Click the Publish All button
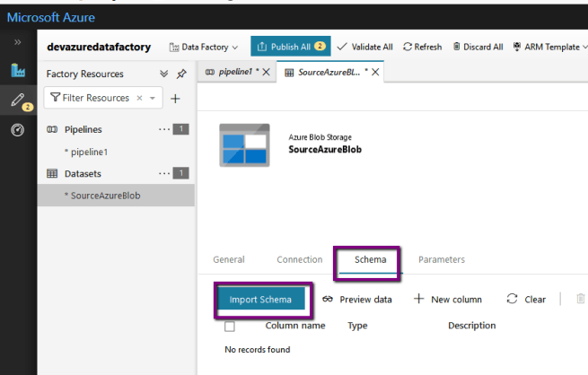The height and width of the screenshot is (375, 588). (291, 47)
